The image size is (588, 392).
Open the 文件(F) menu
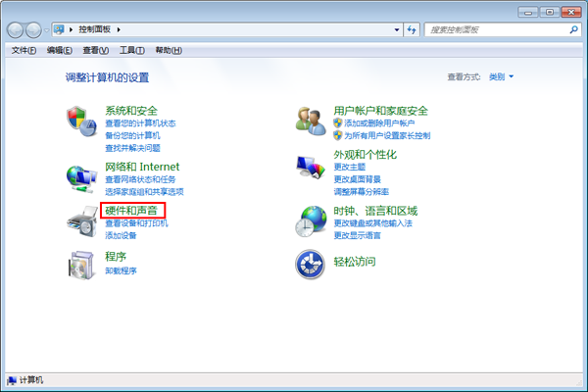24,50
